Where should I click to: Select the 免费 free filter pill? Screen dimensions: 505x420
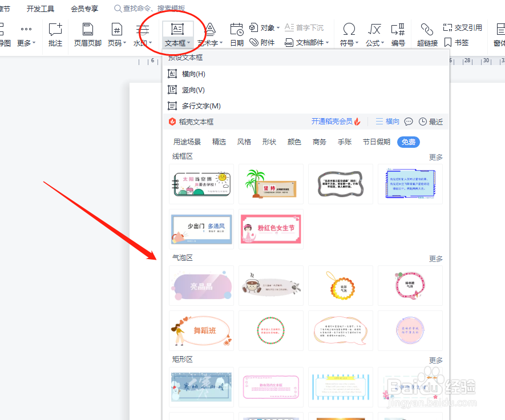coord(408,142)
